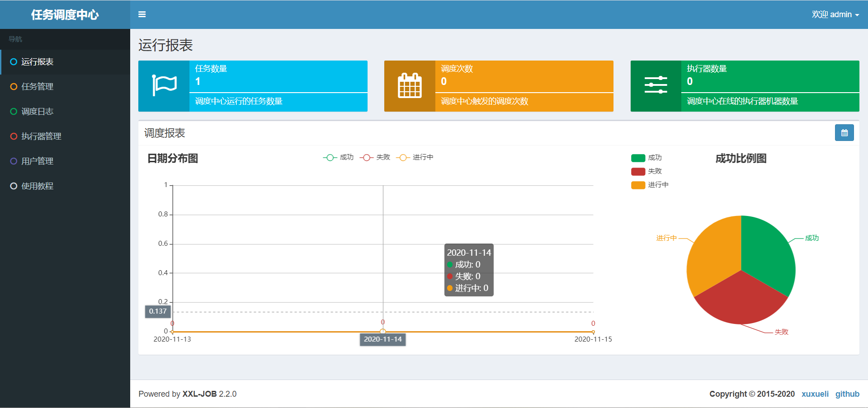Click the 调度次数 card title
The image size is (868, 408).
(457, 69)
